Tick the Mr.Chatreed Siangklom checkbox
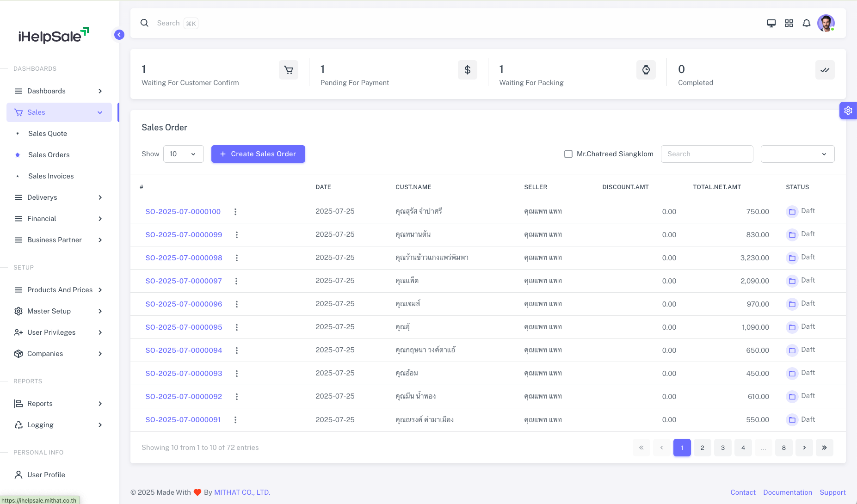857x504 pixels. pyautogui.click(x=568, y=154)
